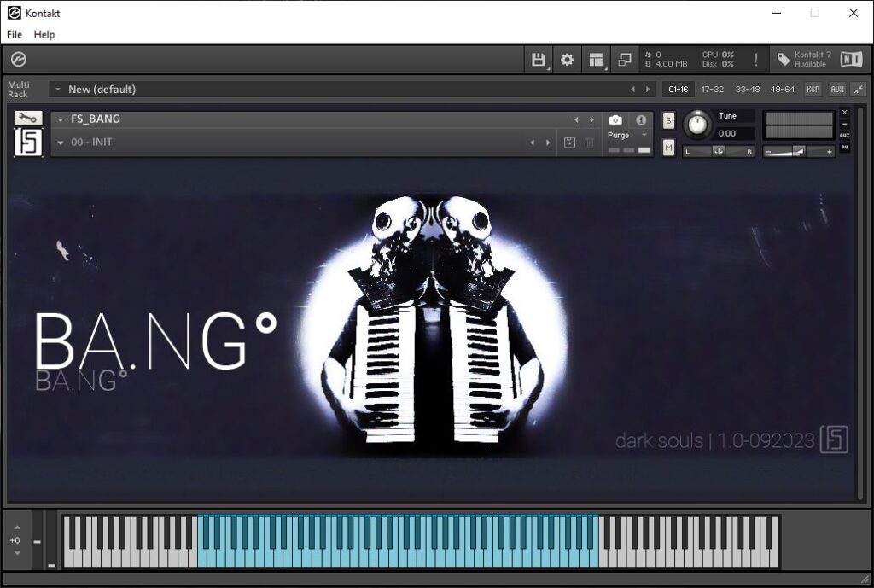Minimize the instrument header with minus

click(845, 124)
